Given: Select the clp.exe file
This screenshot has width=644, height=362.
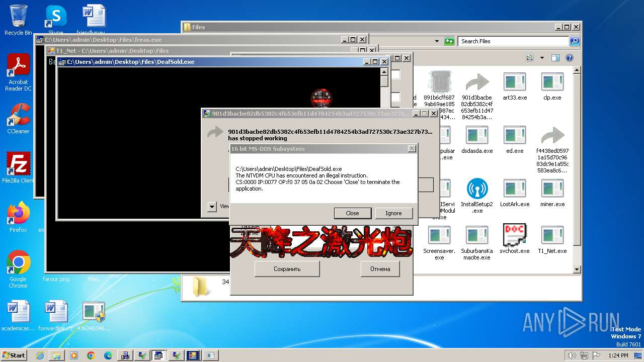Looking at the screenshot, I should click(x=552, y=86).
